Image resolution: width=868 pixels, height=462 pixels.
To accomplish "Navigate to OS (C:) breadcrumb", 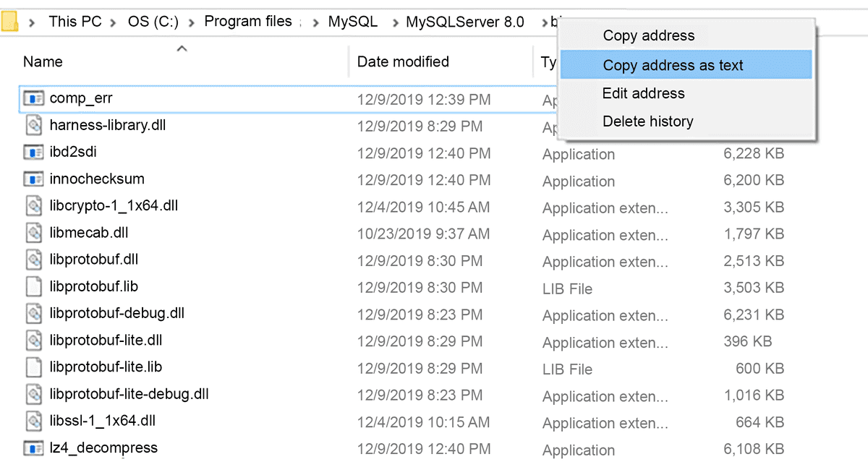I will coord(153,22).
